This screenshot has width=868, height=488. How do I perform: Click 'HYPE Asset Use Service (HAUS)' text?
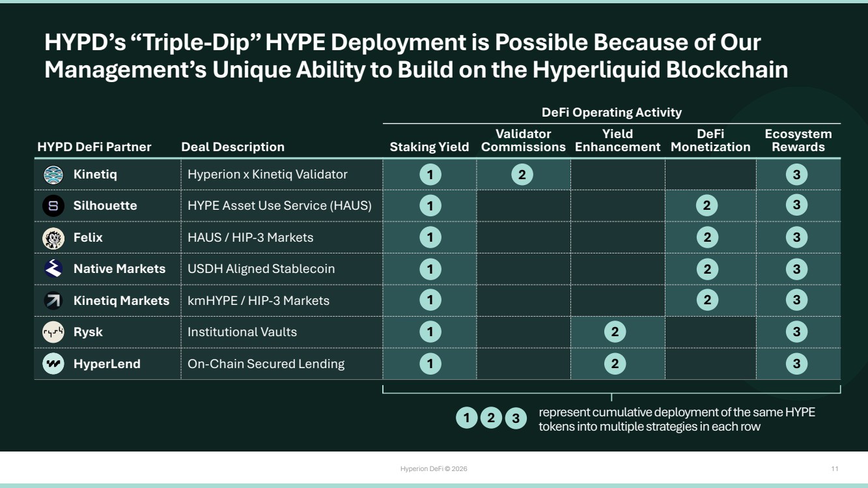tap(279, 206)
